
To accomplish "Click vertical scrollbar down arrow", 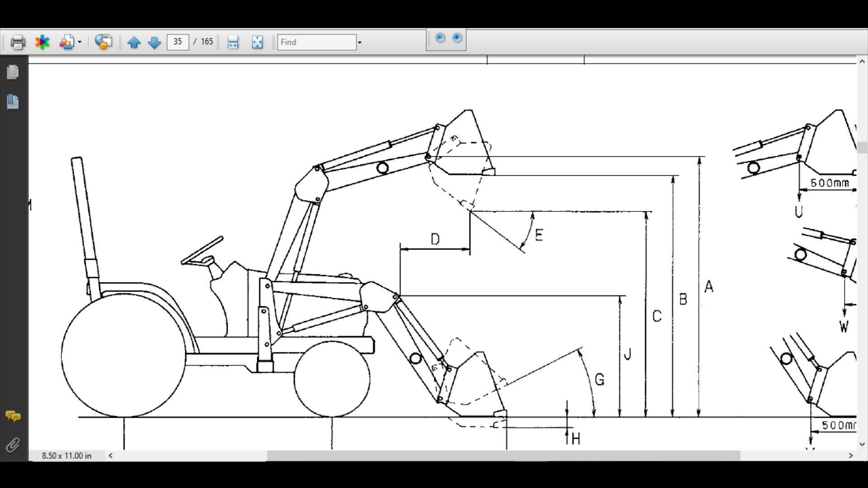I will 862,445.
